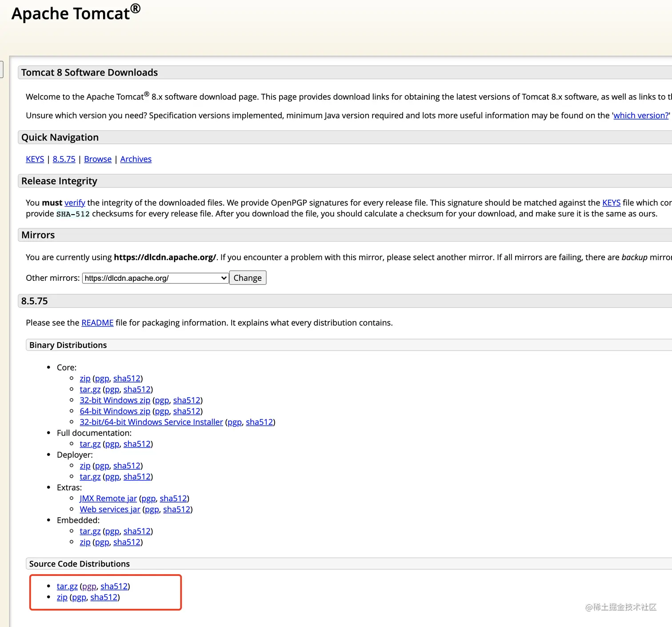The height and width of the screenshot is (627, 672).
Task: Open sha512 for Embedded tar.gz
Action: click(x=137, y=531)
